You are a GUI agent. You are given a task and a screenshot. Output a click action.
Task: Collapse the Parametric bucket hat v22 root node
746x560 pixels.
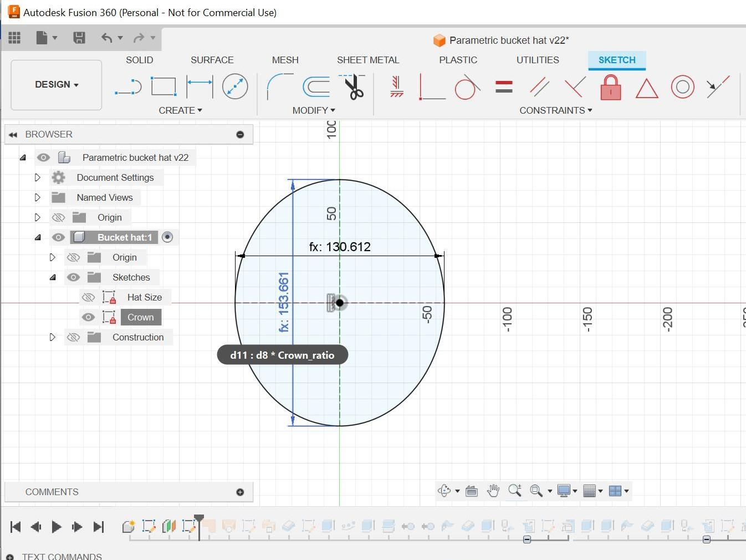click(23, 157)
